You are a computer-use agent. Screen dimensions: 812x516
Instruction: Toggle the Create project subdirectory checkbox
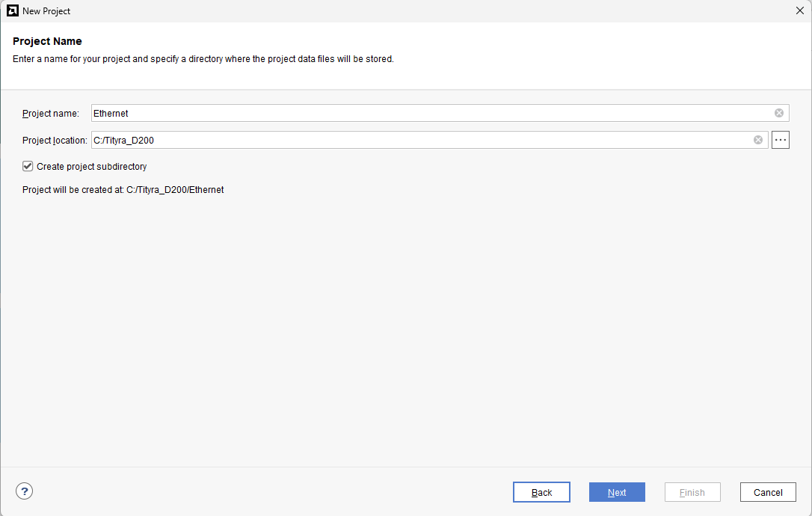[28, 166]
